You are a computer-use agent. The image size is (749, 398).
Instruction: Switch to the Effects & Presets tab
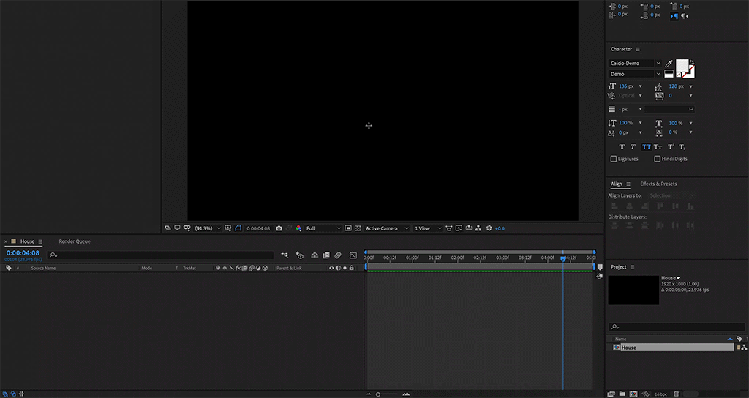(659, 184)
